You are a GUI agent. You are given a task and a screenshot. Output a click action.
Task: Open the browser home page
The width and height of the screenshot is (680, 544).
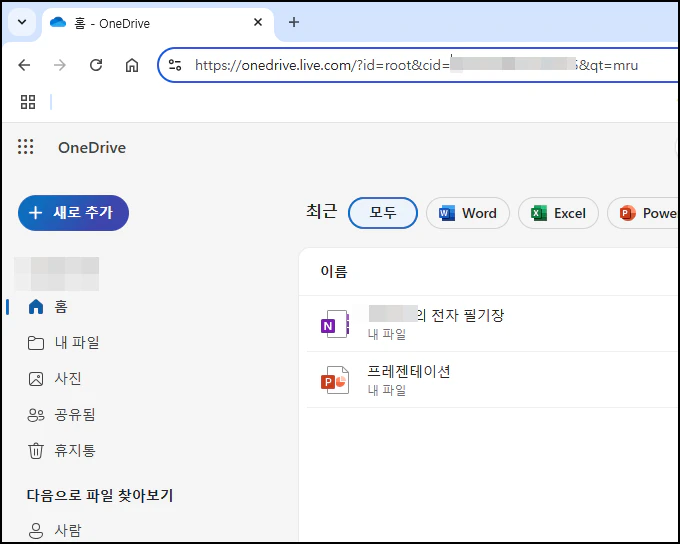132,66
